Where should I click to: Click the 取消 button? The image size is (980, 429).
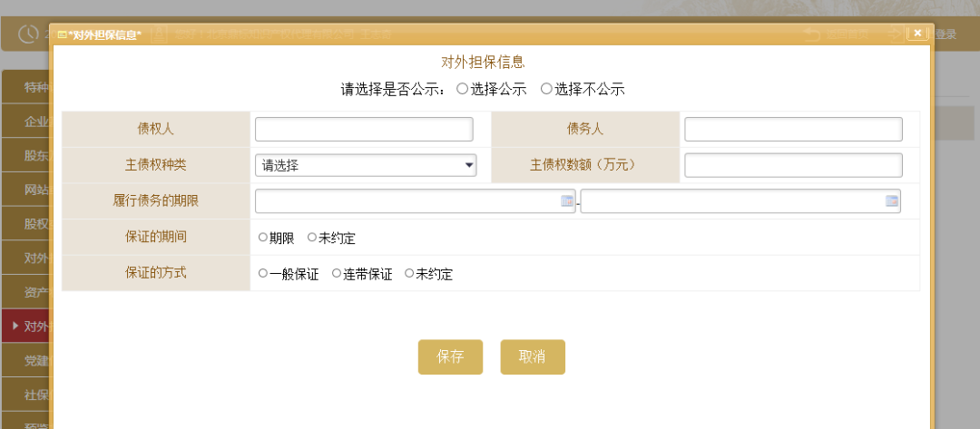(x=533, y=356)
